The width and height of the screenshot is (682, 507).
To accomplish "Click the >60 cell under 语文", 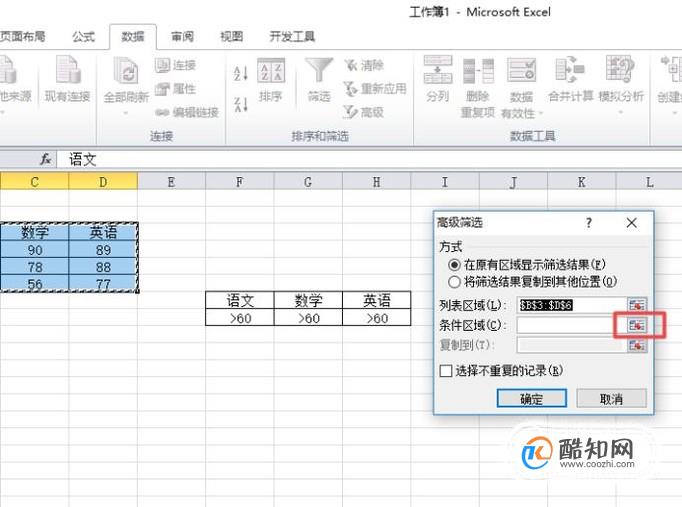I will pyautogui.click(x=240, y=317).
